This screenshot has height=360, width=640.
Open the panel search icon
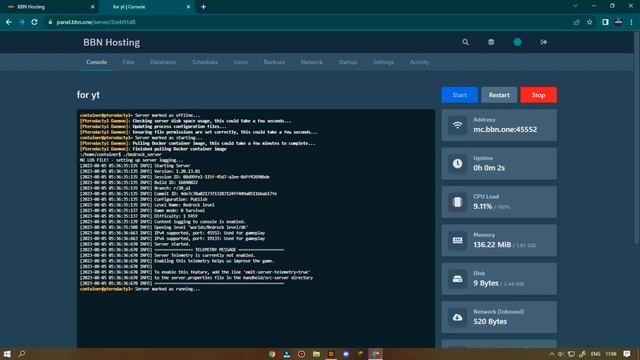tap(465, 42)
